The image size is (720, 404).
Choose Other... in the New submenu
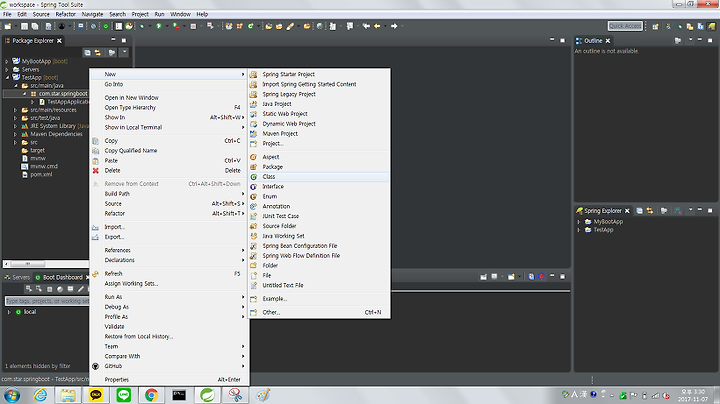point(319,312)
